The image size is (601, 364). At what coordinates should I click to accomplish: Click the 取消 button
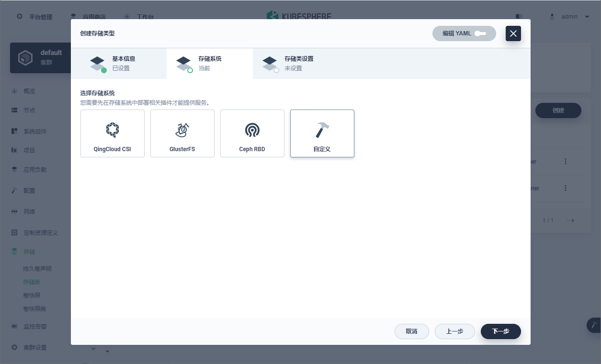[x=412, y=331]
